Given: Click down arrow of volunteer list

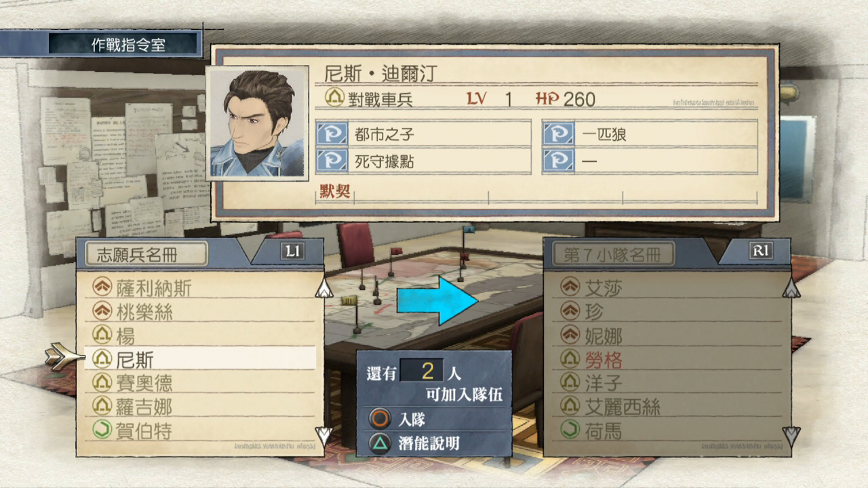Looking at the screenshot, I should click(324, 434).
